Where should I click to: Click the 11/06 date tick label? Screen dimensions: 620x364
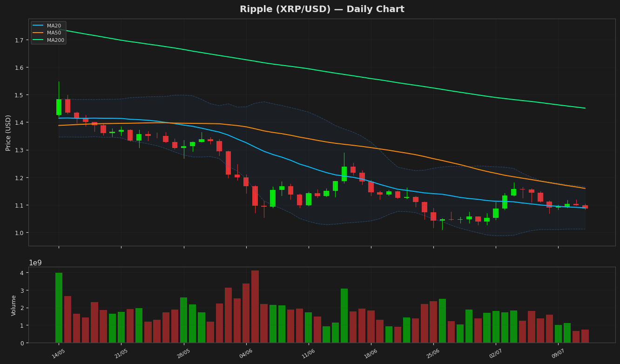point(308,354)
